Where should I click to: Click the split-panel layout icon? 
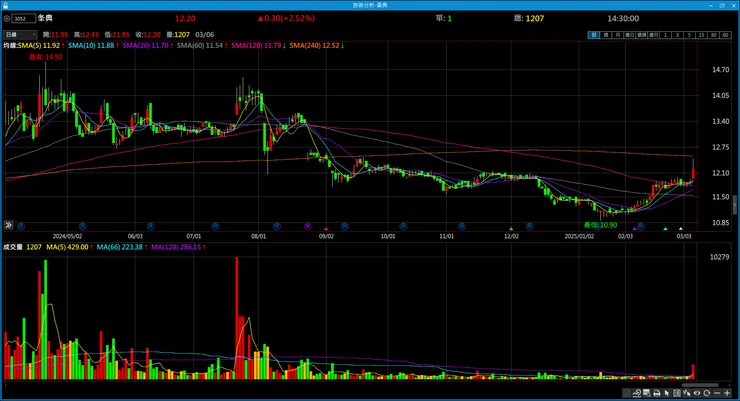tap(677, 393)
